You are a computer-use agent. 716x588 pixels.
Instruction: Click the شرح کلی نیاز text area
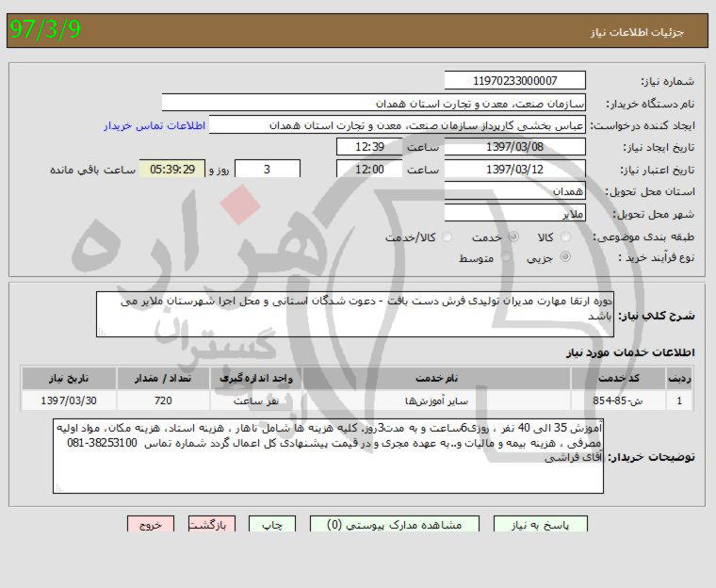(355, 315)
